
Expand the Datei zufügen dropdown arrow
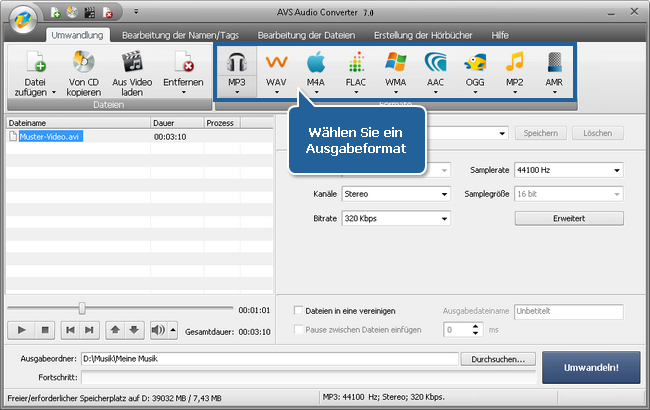click(54, 93)
